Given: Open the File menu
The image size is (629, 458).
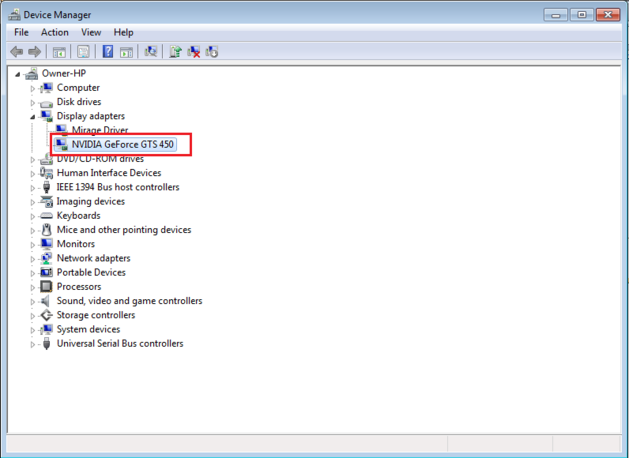Looking at the screenshot, I should 21,32.
